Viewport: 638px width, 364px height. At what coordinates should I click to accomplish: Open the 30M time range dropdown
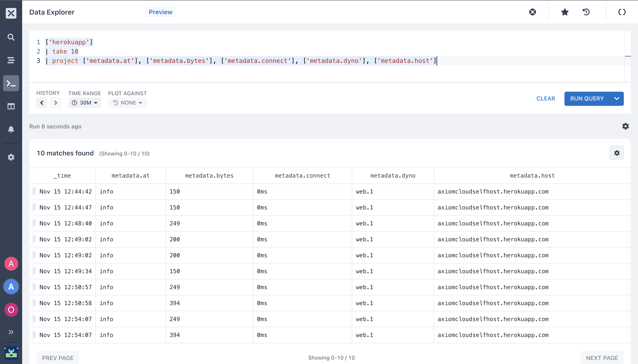[85, 103]
